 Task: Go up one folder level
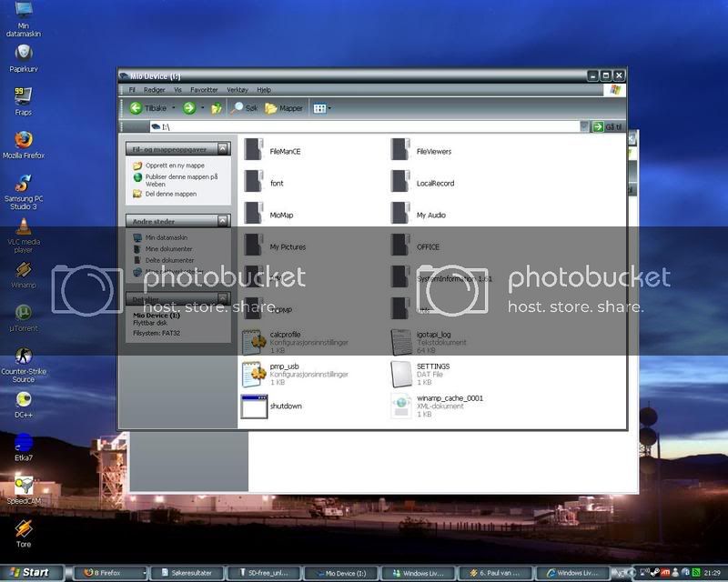(217, 108)
